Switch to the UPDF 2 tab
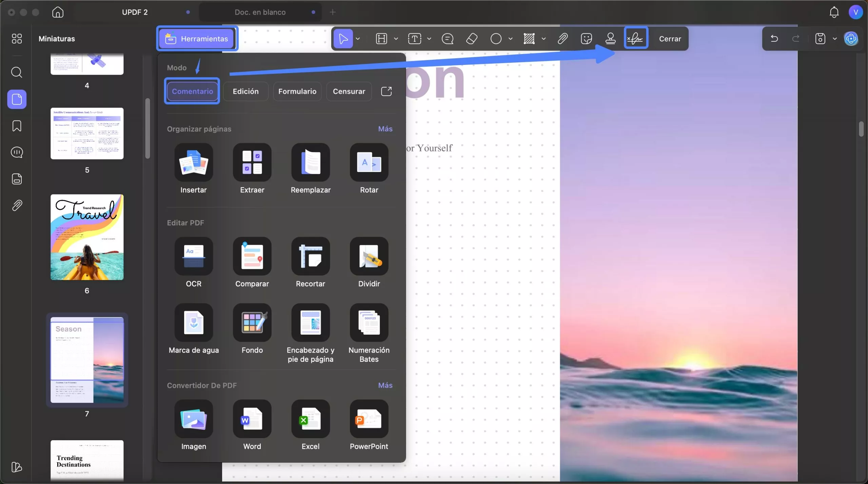This screenshot has height=484, width=868. 135,12
